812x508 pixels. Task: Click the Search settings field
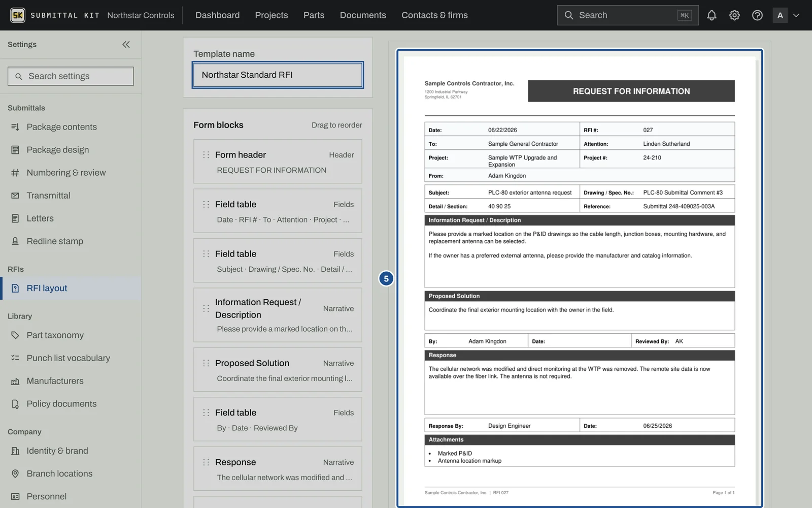(x=71, y=76)
